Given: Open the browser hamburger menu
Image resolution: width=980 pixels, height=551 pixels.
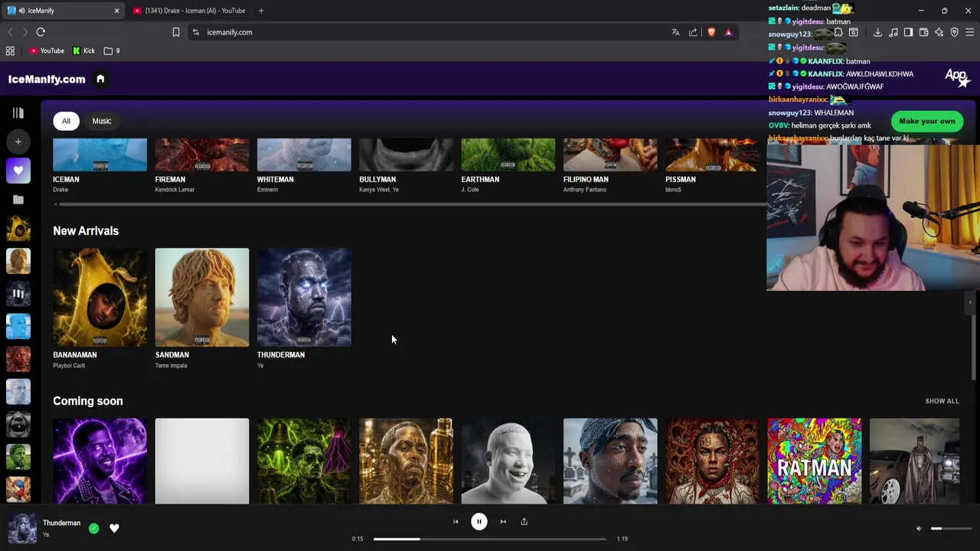Looking at the screenshot, I should [969, 32].
